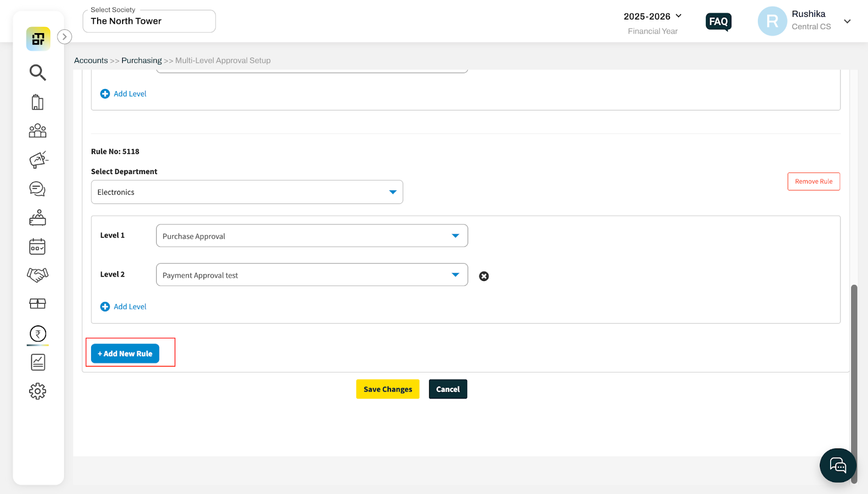Open the rupee accounts icon
Viewport: 868px width, 494px height.
click(38, 333)
